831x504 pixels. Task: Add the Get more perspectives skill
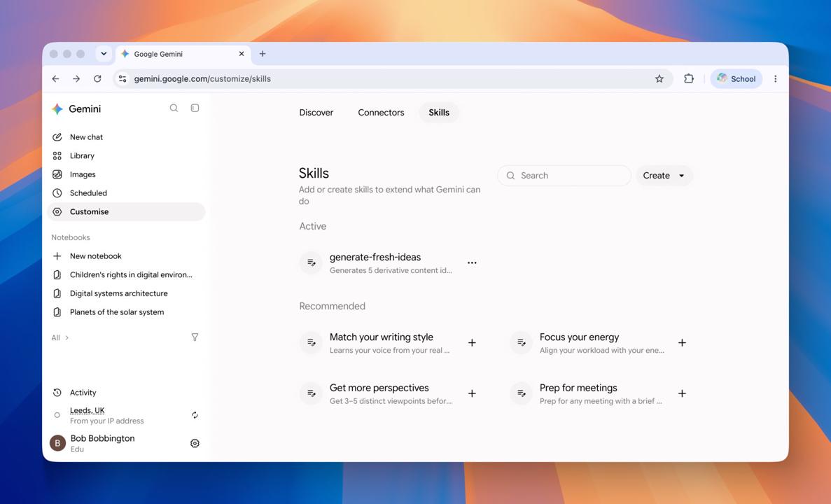pyautogui.click(x=472, y=393)
